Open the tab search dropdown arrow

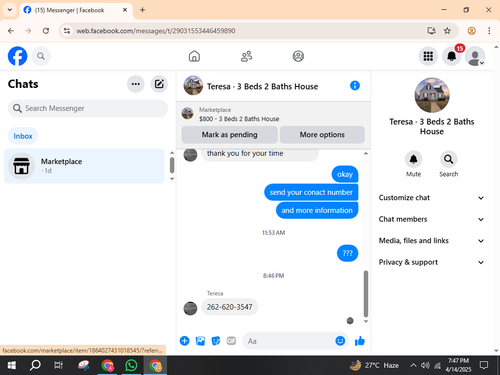[x=10, y=10]
